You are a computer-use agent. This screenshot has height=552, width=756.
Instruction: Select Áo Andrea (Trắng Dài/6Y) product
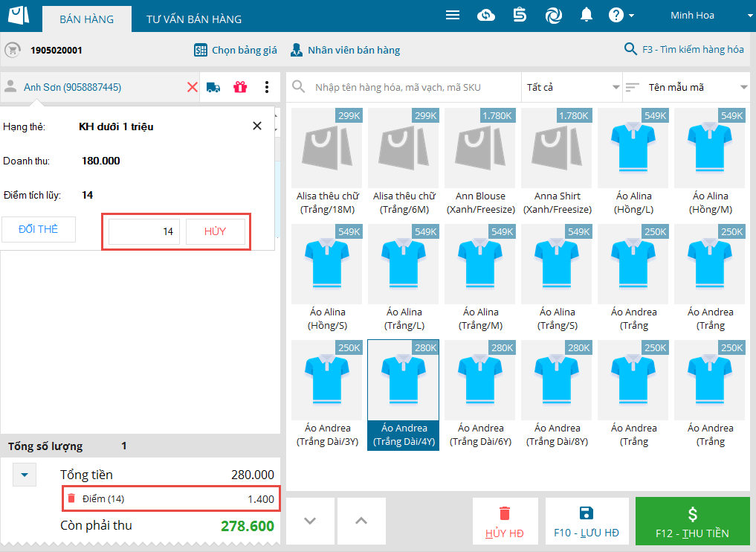pos(481,395)
